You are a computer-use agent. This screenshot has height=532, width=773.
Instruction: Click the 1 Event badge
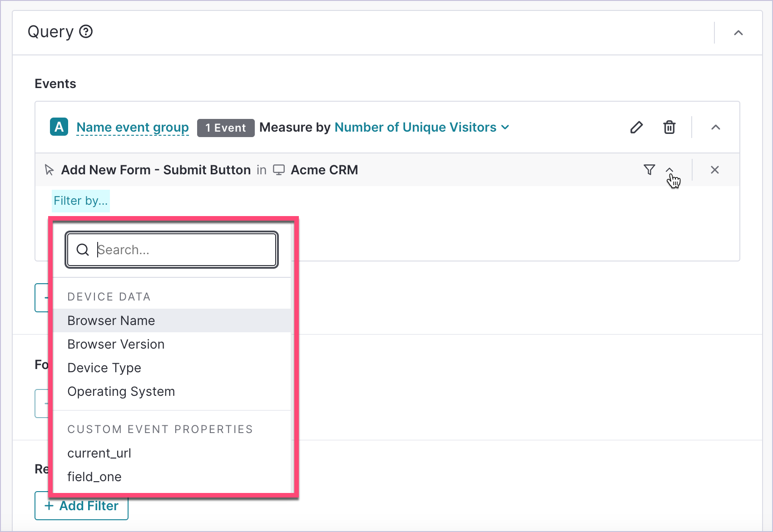click(225, 128)
